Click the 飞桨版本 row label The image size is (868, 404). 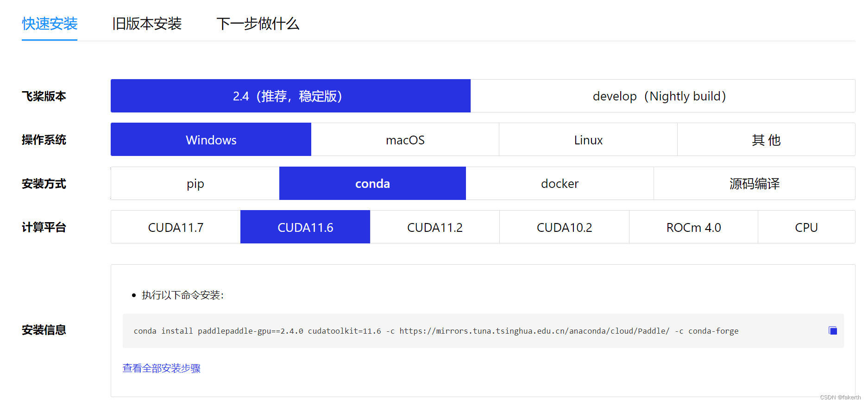pyautogui.click(x=44, y=96)
